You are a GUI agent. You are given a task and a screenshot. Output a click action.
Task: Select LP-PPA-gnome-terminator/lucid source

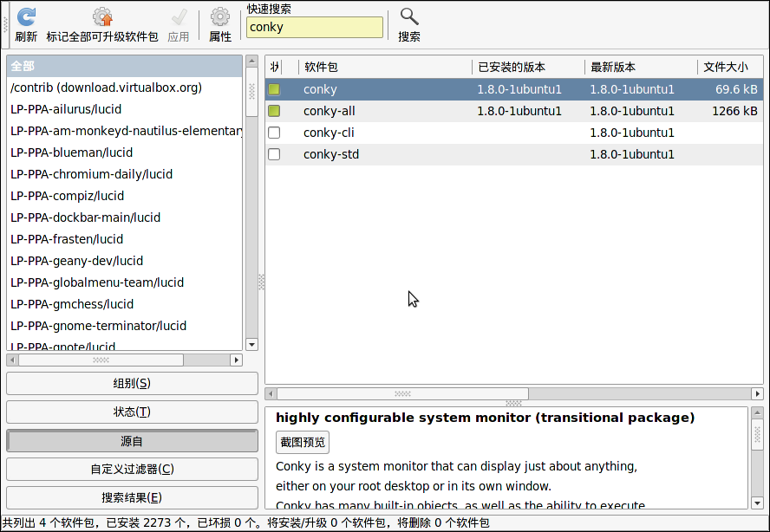(x=124, y=326)
